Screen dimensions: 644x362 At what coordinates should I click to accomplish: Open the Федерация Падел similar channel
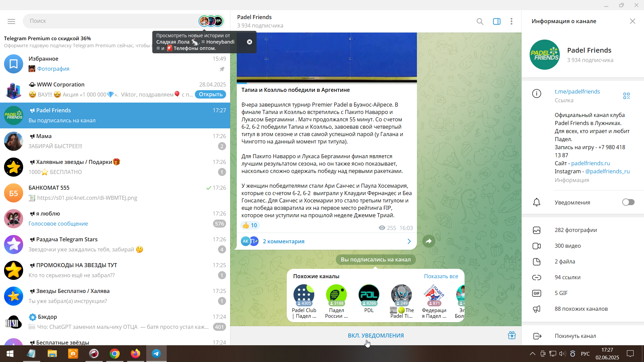point(434,302)
